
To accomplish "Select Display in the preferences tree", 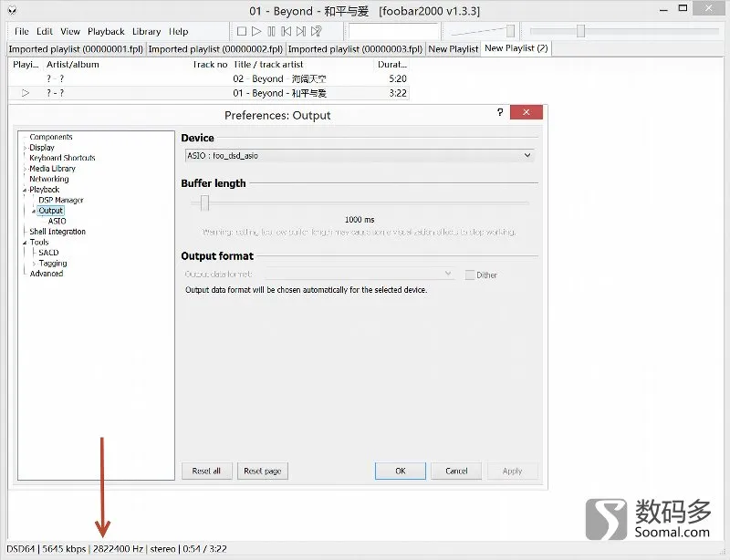I will pyautogui.click(x=42, y=148).
